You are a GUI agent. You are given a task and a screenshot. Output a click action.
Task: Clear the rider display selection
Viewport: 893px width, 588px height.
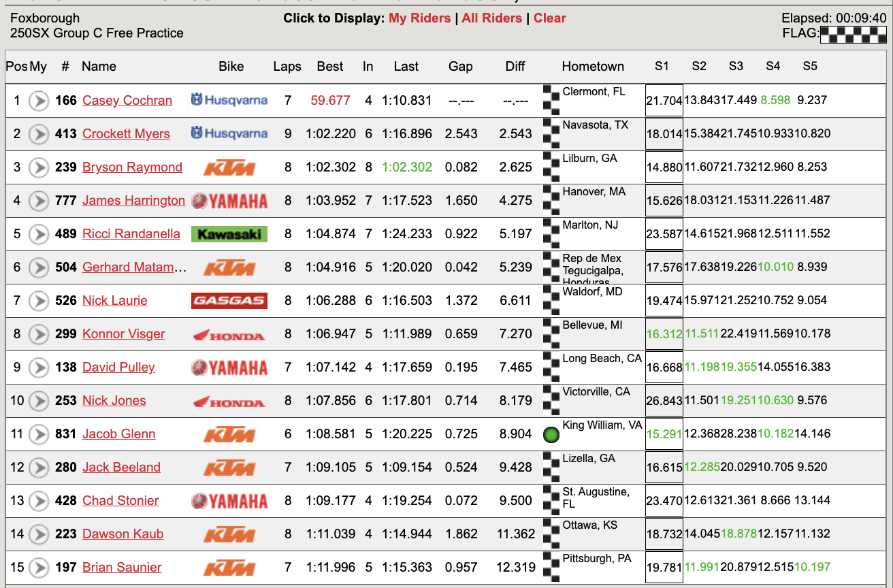coord(549,18)
